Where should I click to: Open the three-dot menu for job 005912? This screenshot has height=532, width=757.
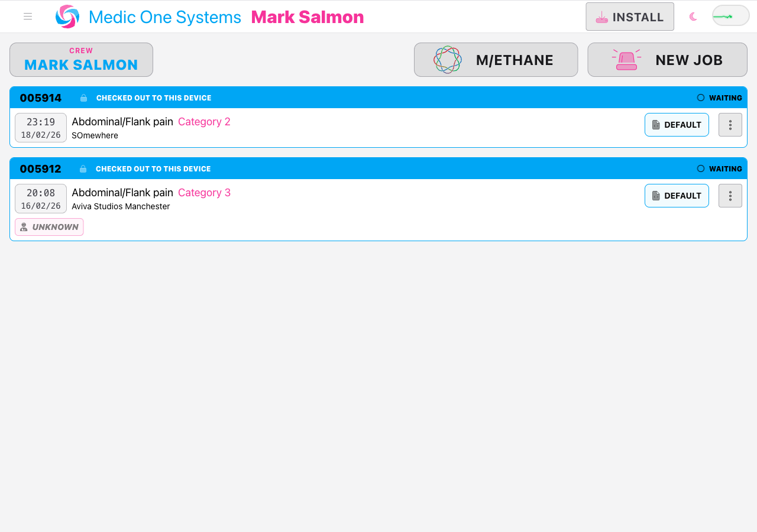point(730,196)
